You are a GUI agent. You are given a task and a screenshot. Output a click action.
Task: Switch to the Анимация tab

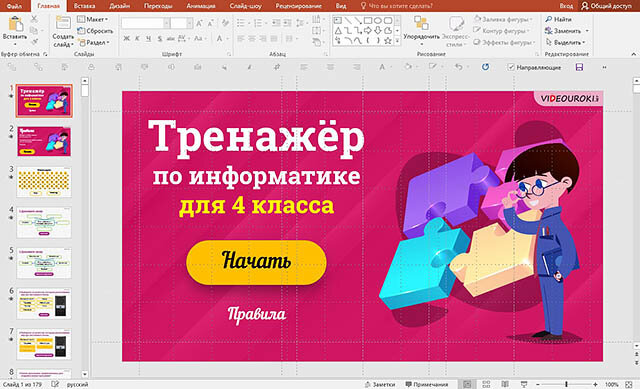coord(200,6)
